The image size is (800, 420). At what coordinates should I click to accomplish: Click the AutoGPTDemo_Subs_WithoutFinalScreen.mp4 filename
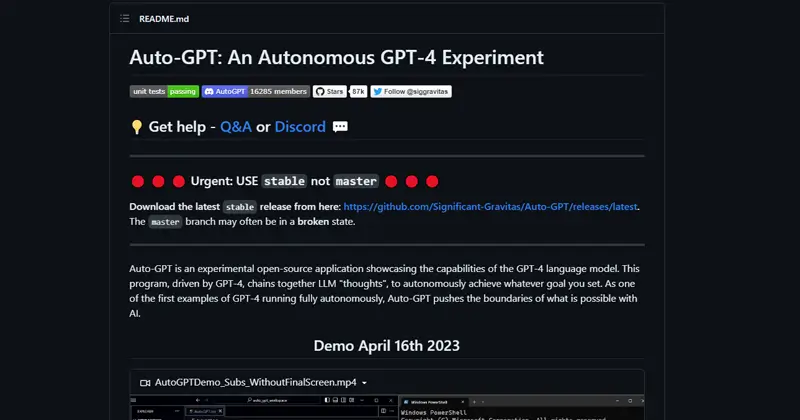coord(255,382)
